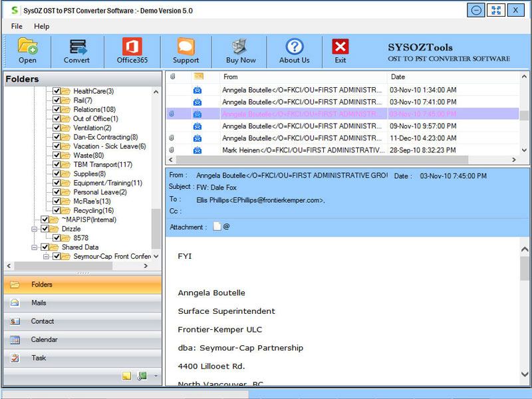
Task: Collapse the Shared Data folder node
Action: click(35, 247)
